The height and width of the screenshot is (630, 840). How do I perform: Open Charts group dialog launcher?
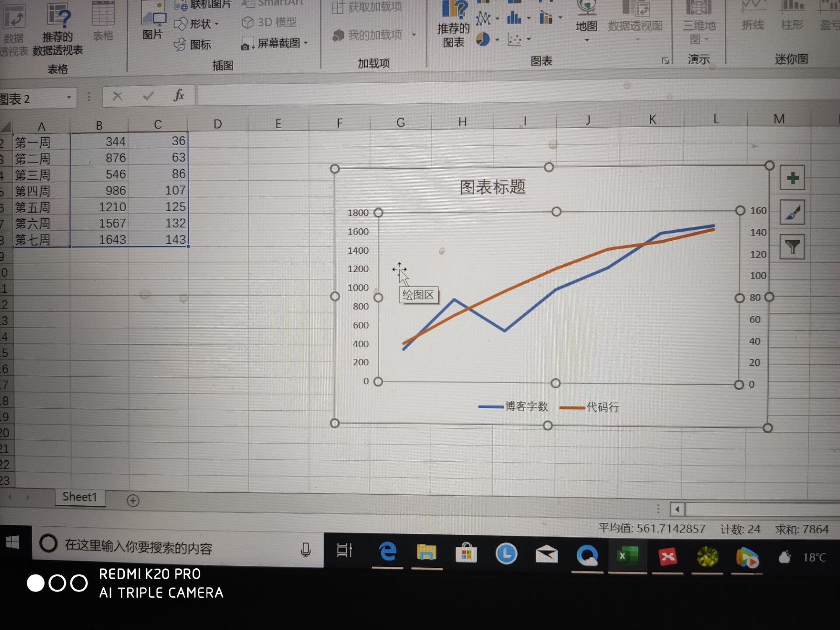pos(665,61)
